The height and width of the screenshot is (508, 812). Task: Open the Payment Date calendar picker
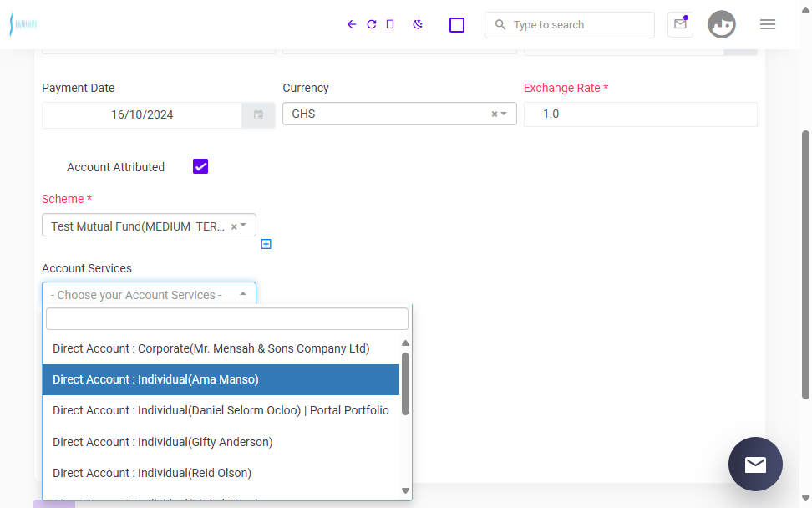pyautogui.click(x=258, y=115)
